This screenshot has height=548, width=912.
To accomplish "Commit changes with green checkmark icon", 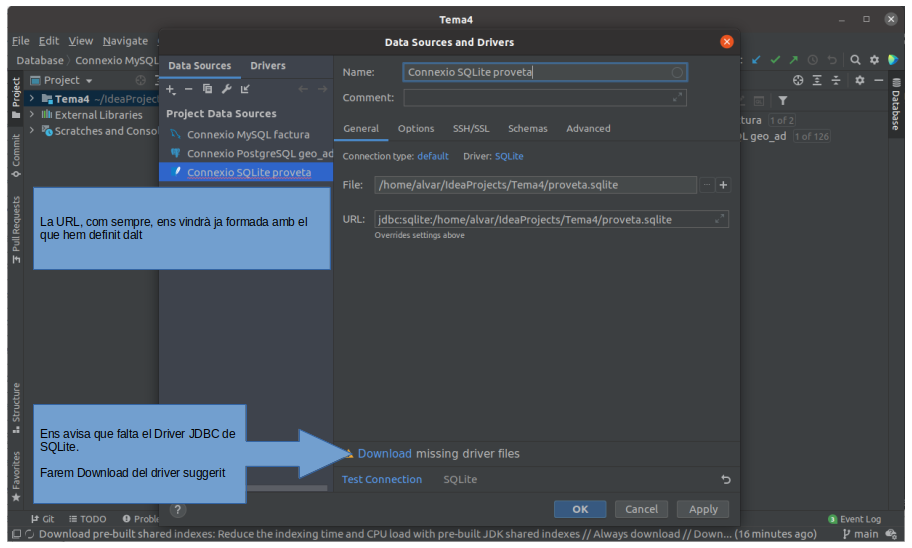I will (775, 60).
